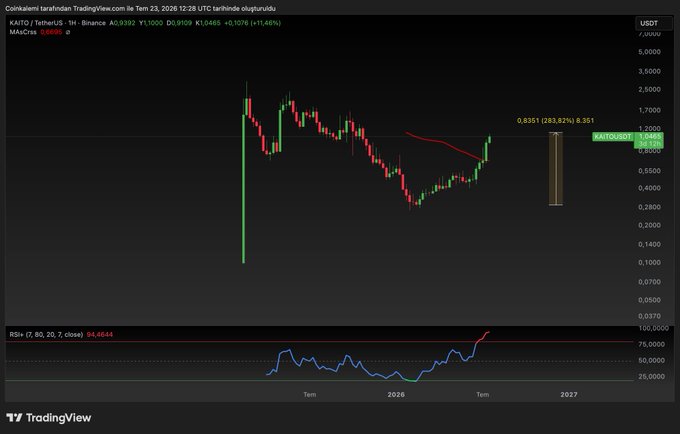Select the KAITO / TetherUS symbol title
Image resolution: width=680 pixels, height=434 pixels.
click(58, 23)
